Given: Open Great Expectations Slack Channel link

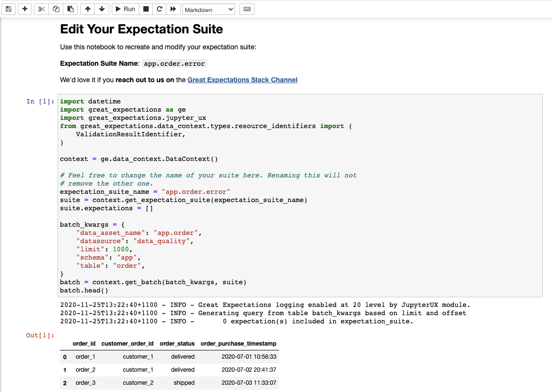Looking at the screenshot, I should coord(242,80).
